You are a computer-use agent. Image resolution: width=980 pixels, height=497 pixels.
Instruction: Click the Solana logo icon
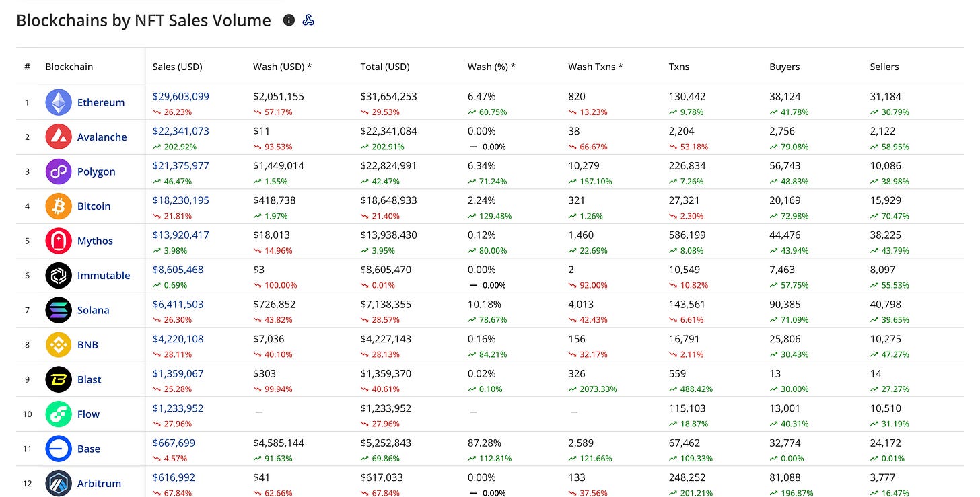[59, 310]
